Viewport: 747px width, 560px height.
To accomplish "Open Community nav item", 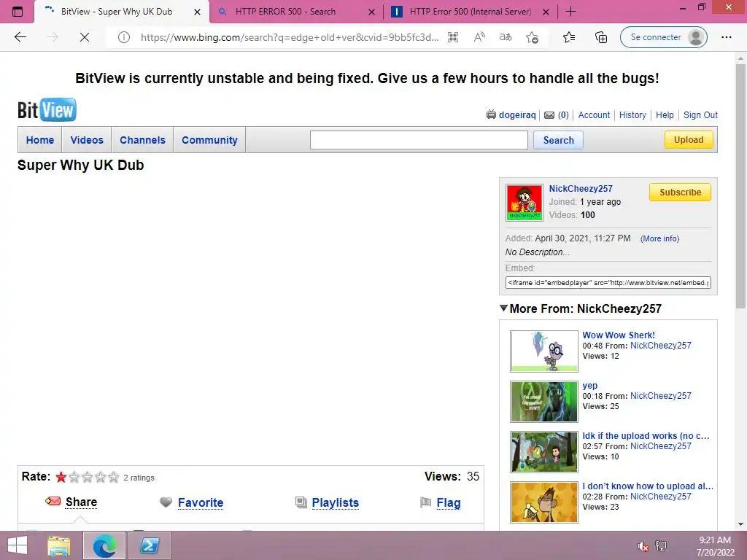I will pyautogui.click(x=209, y=140).
